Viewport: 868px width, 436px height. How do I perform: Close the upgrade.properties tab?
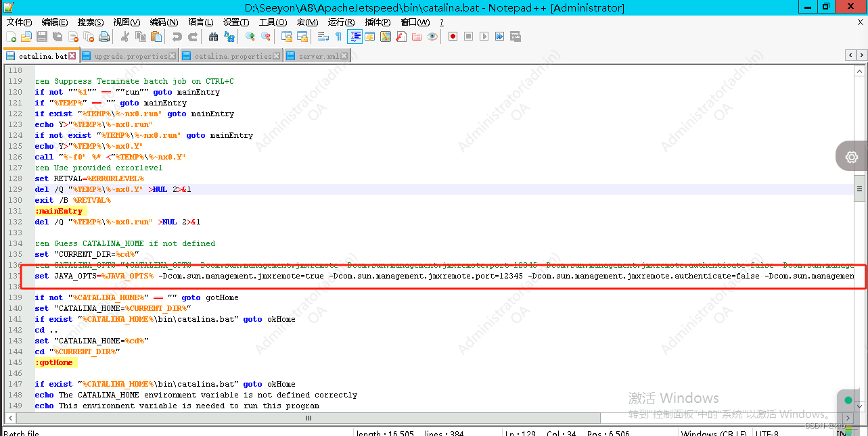tap(173, 56)
